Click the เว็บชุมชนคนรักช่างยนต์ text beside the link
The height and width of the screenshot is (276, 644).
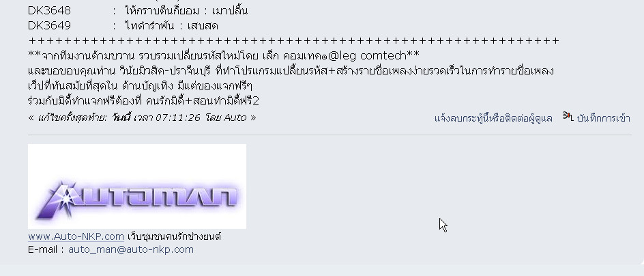175,236
